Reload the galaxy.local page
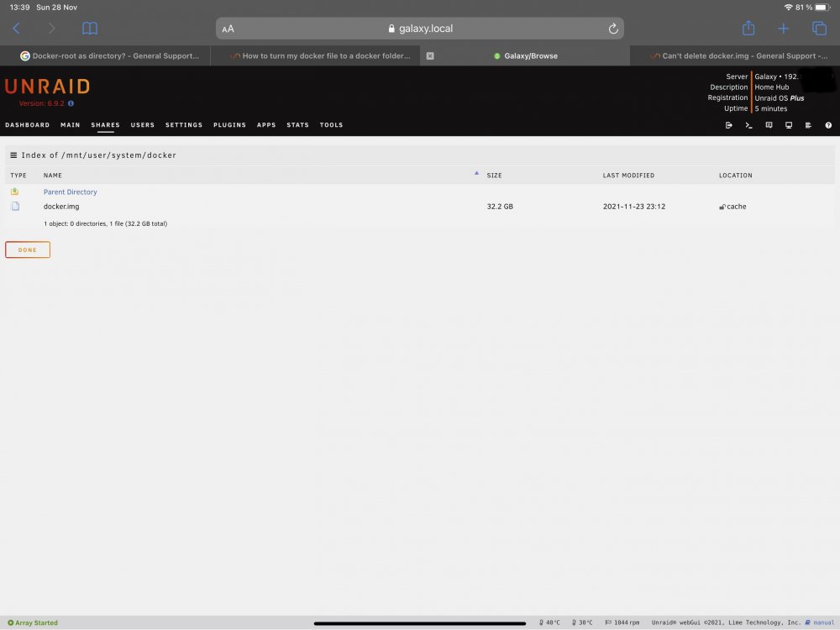 pyautogui.click(x=613, y=29)
